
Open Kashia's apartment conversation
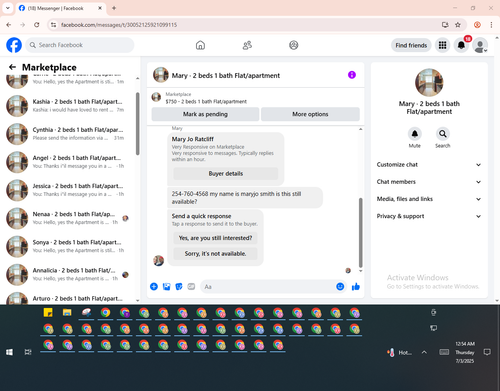(68, 106)
